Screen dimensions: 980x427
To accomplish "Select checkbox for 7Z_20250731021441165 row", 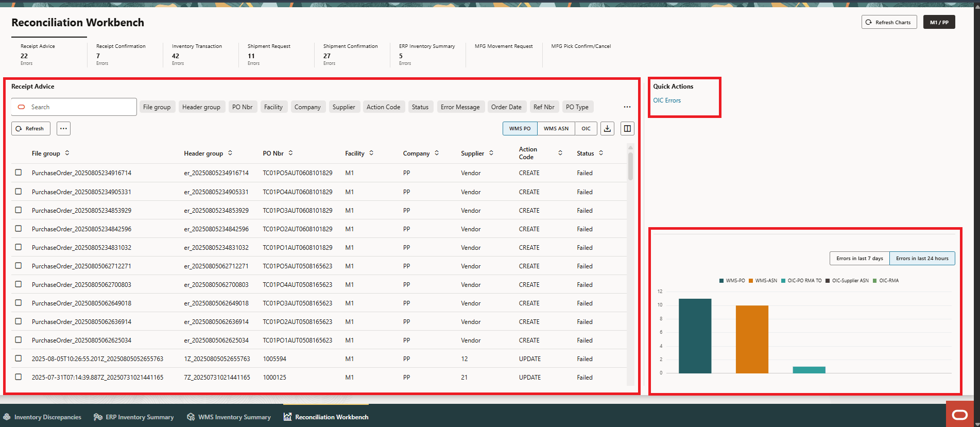I will point(19,377).
